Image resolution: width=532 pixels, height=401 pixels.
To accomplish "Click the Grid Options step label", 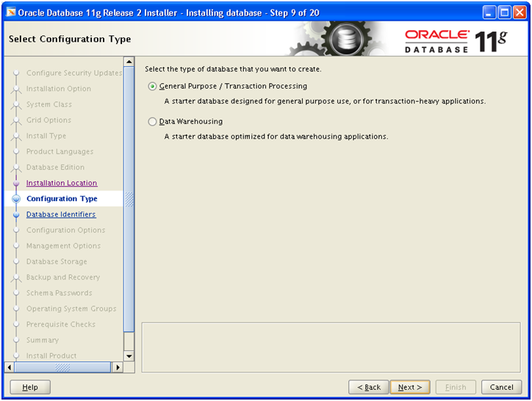I will pos(48,120).
